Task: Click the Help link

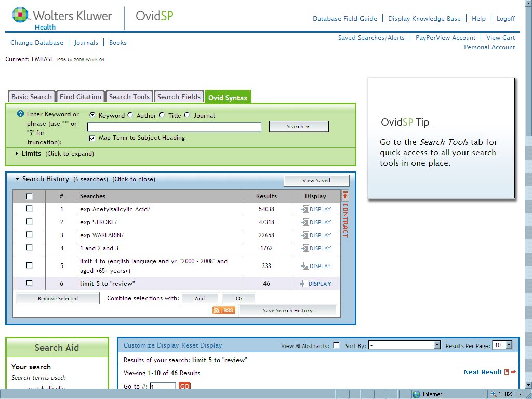Action: (x=478, y=19)
